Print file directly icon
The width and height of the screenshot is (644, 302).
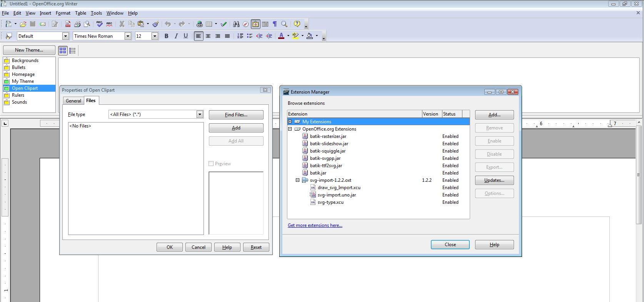pos(77,24)
